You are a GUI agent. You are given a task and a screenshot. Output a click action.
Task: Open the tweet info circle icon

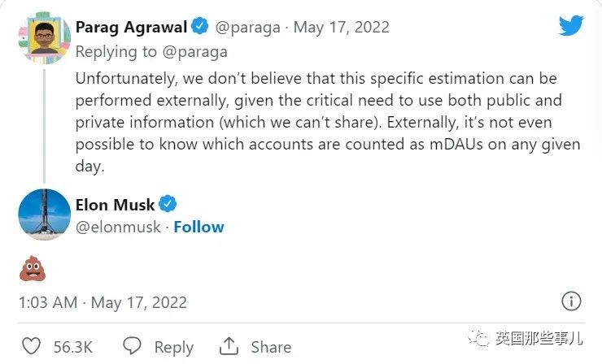point(571,301)
